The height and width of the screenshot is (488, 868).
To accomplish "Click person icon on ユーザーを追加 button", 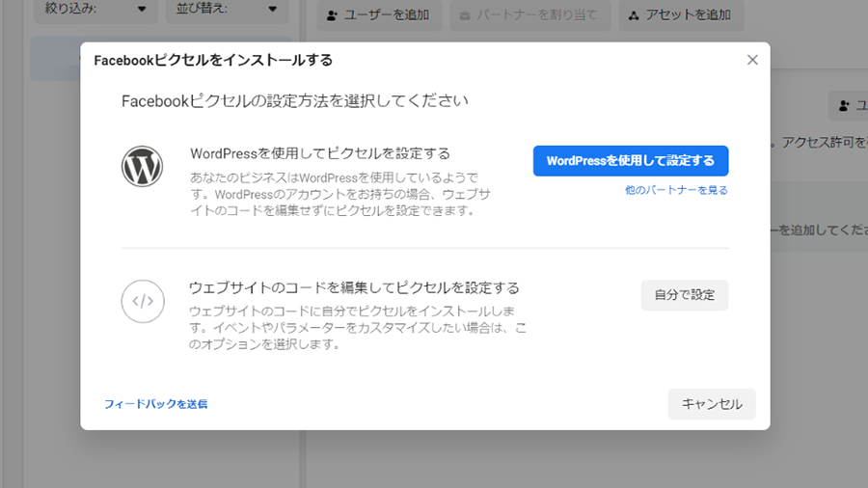I will coord(332,15).
